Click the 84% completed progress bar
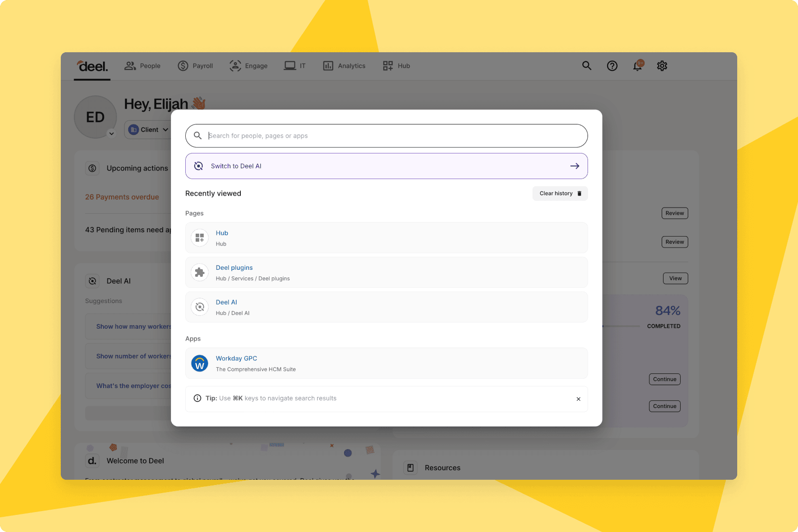The height and width of the screenshot is (532, 798). pos(621,326)
